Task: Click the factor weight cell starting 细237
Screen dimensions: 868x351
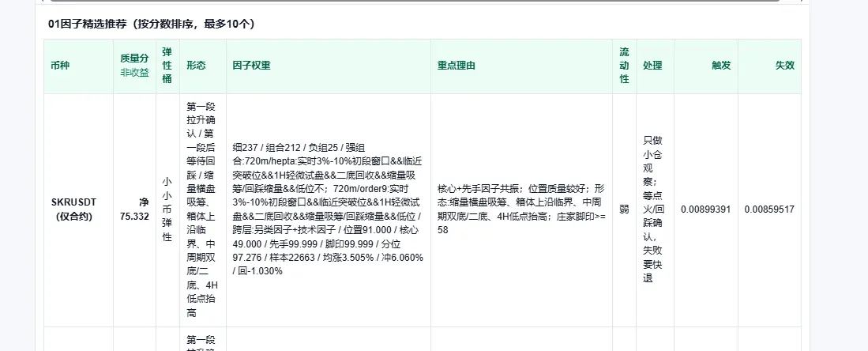Action: tap(329, 209)
